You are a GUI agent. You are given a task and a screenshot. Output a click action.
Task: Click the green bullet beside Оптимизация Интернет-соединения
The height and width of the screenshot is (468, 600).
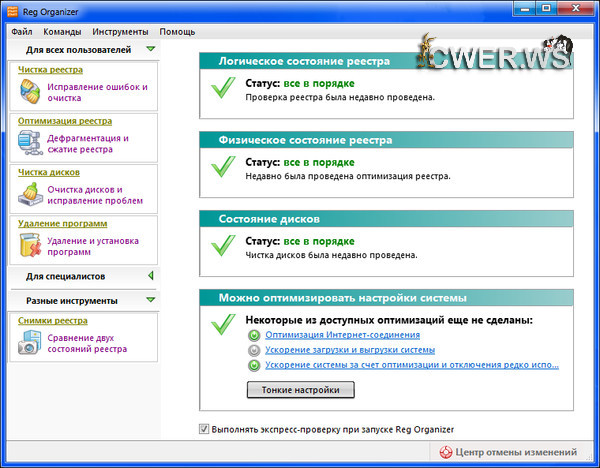(x=254, y=335)
